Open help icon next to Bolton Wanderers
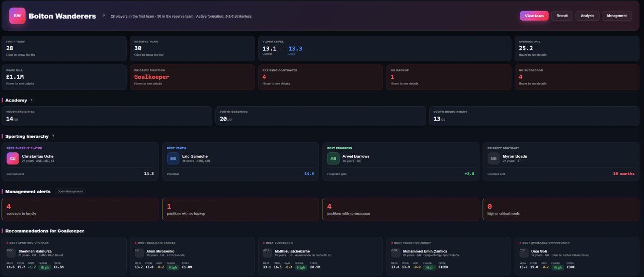Screen dimensions: 644x277 [104, 16]
